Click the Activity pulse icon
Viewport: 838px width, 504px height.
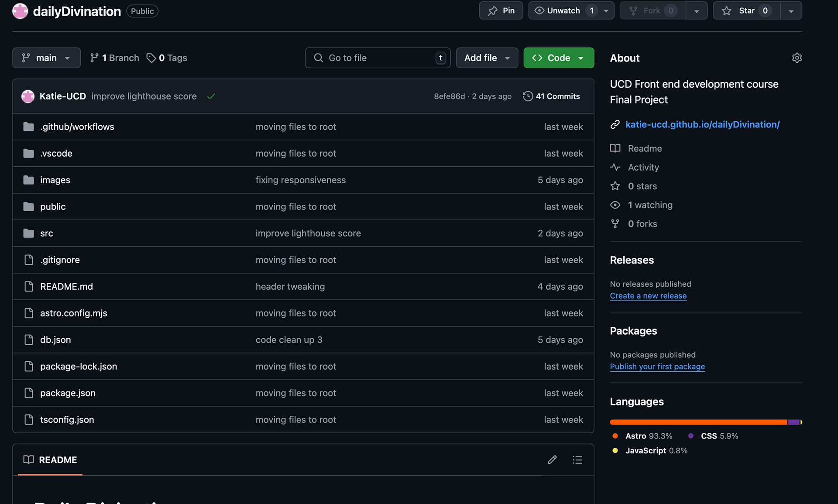(x=615, y=168)
